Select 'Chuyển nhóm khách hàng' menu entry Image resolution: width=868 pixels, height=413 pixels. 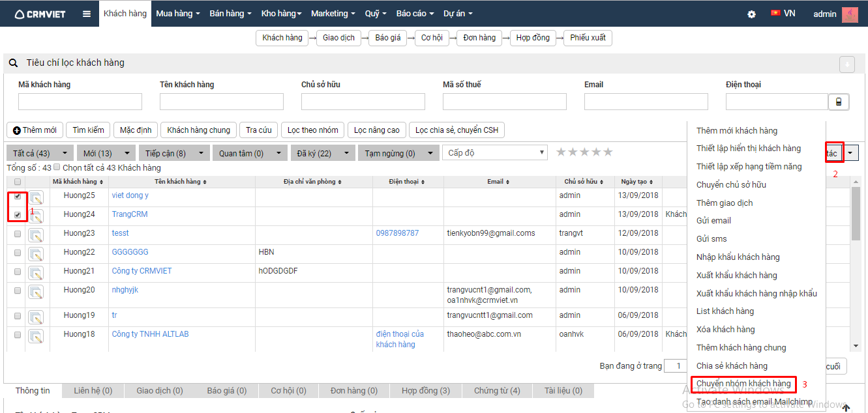point(743,384)
